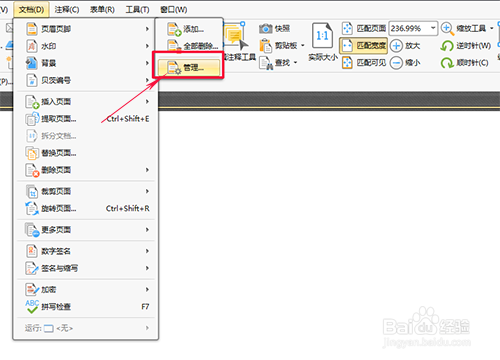This screenshot has width=500, height=360.
Task: Open the 窗口(W) menu
Action: point(174,9)
